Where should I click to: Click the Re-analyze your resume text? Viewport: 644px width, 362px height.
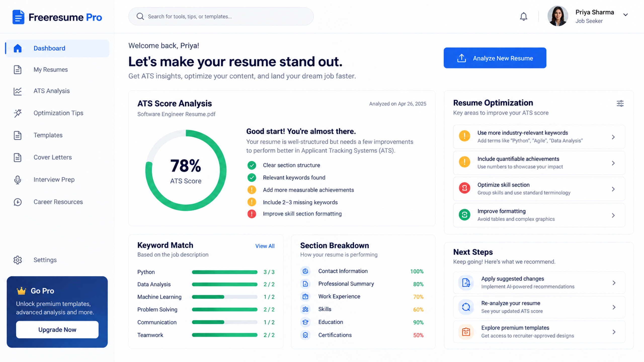pyautogui.click(x=511, y=303)
